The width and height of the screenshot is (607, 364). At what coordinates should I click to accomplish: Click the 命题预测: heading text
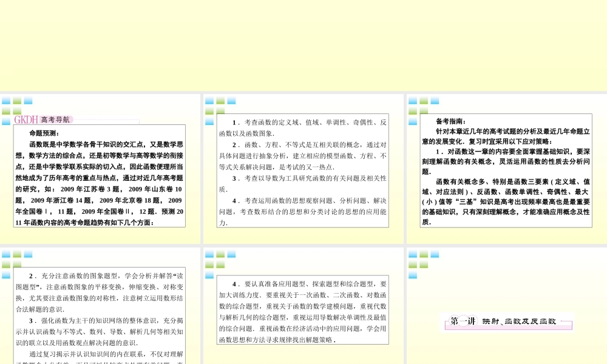(44, 133)
